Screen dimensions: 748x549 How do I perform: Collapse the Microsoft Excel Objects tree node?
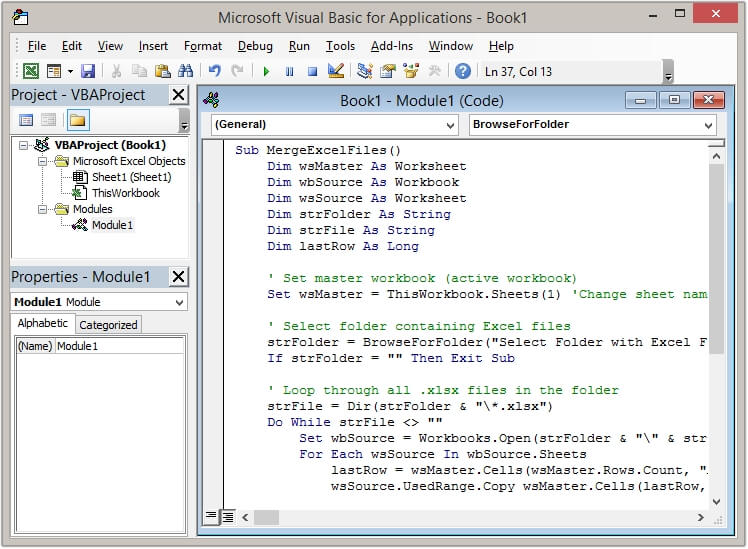44,161
